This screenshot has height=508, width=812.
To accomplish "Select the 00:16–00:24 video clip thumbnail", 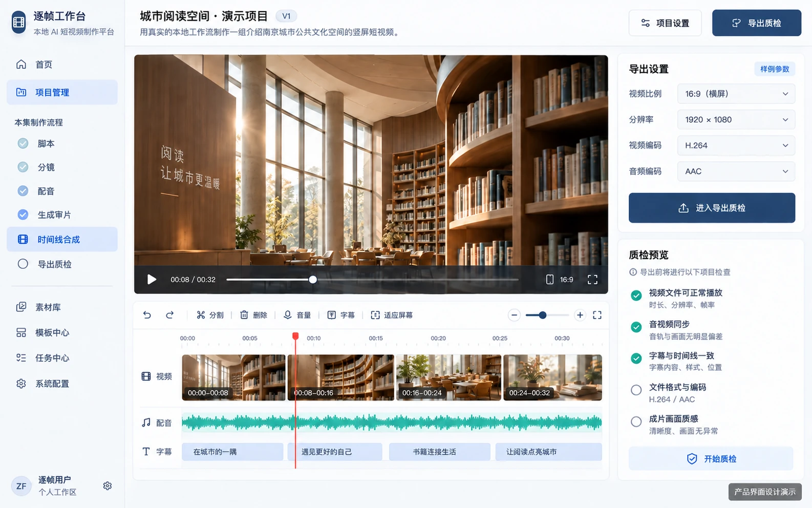I will click(448, 377).
